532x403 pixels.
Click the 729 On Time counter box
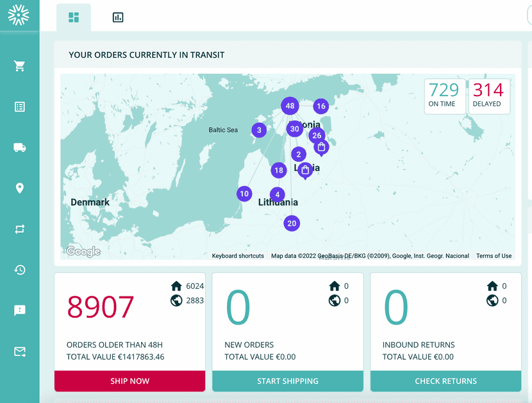point(445,96)
